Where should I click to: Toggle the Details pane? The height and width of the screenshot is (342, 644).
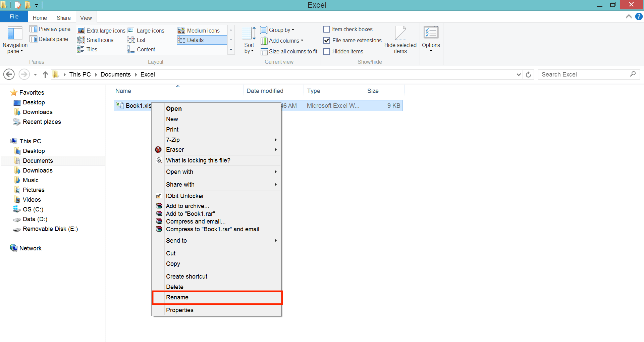click(49, 39)
